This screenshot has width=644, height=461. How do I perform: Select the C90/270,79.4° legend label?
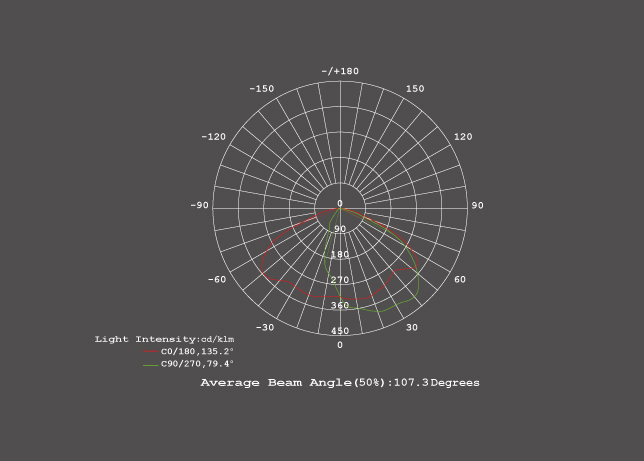[197, 365]
